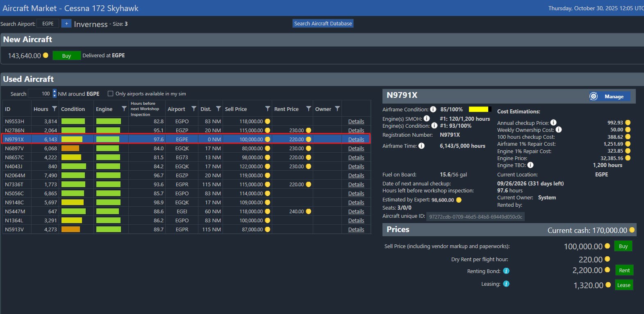Image resolution: width=644 pixels, height=314 pixels.
Task: Click the Leasing info icon
Action: click(506, 284)
